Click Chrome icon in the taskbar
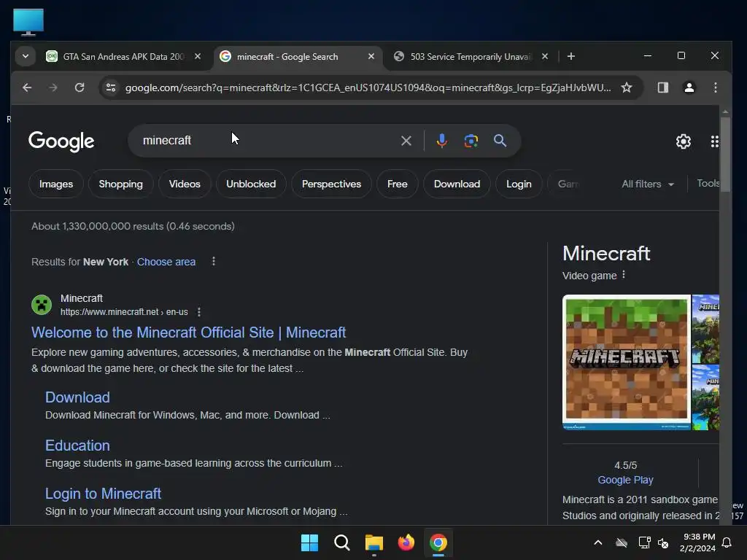The image size is (747, 560). [438, 542]
